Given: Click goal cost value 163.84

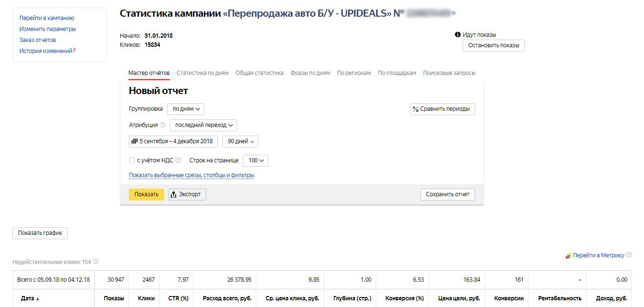Looking at the screenshot, I should 472,280.
